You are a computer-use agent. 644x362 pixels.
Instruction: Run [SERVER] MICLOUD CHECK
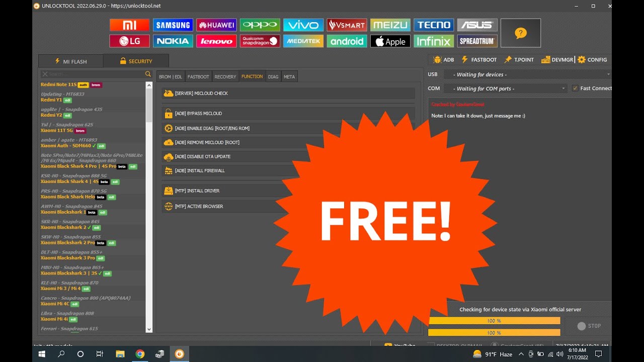click(x=288, y=93)
